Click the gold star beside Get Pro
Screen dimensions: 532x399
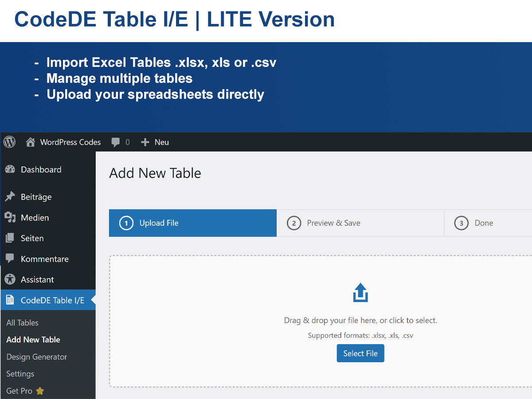coord(40,391)
